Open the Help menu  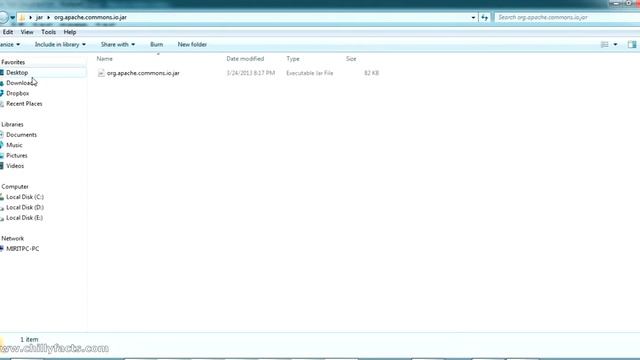click(x=70, y=32)
